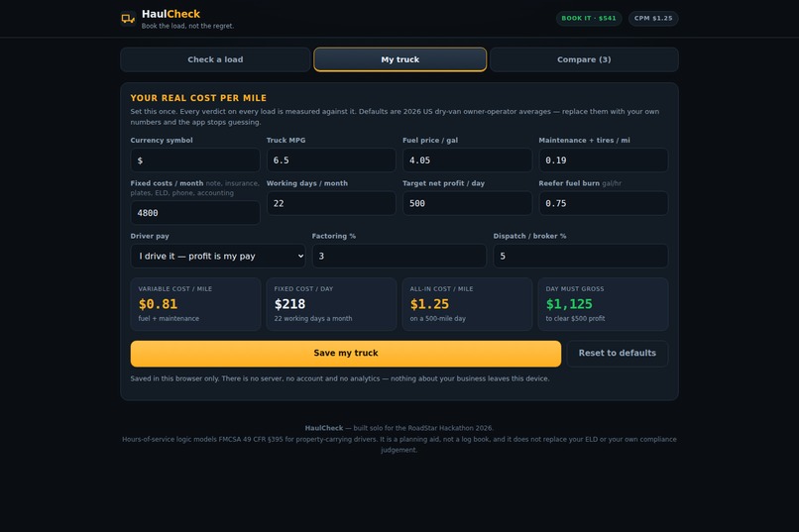Select the My truck tab

coord(400,59)
